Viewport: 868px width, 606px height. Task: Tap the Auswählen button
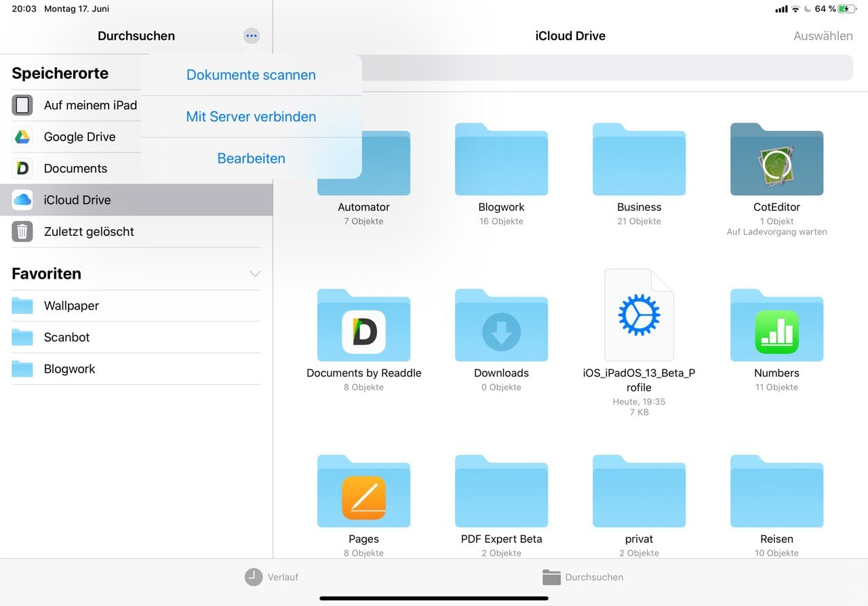[x=823, y=36]
